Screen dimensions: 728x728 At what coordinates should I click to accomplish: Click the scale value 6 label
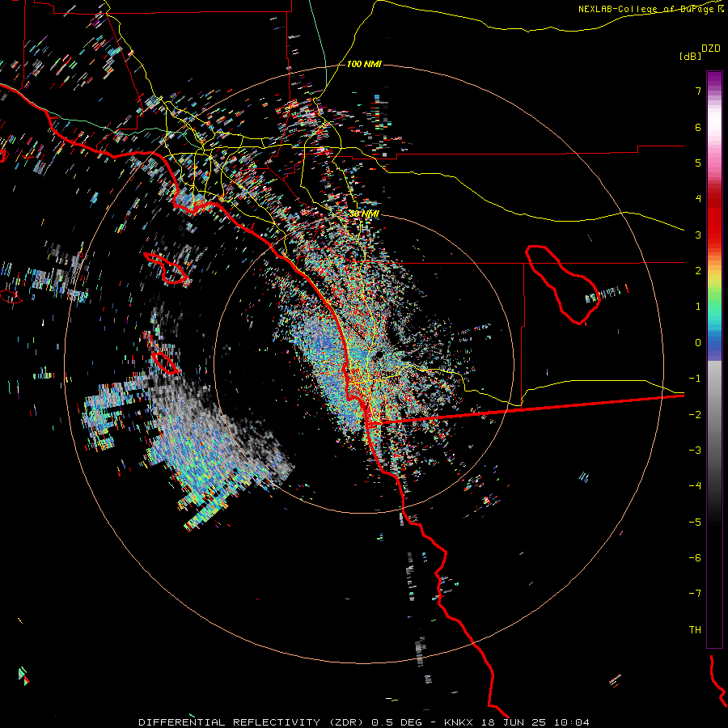(698, 127)
